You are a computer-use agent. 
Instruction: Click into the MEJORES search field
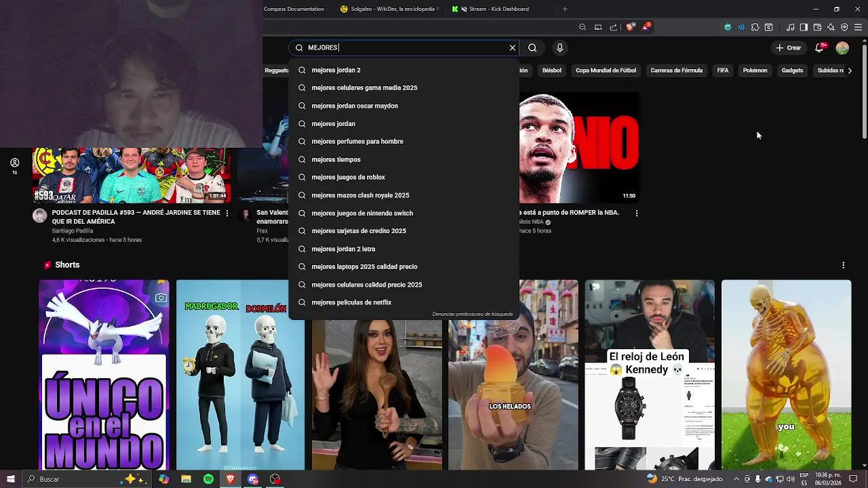coord(404,47)
